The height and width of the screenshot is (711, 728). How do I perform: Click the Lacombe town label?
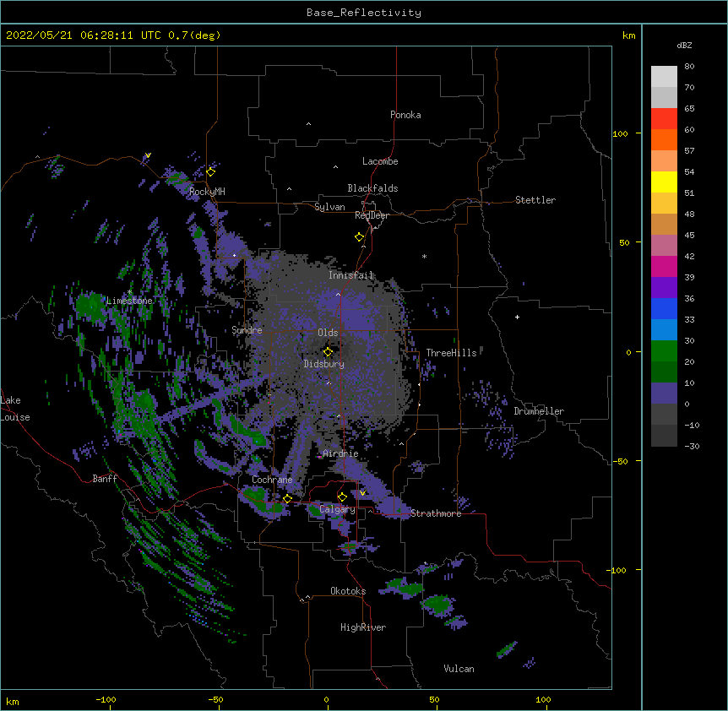(380, 161)
